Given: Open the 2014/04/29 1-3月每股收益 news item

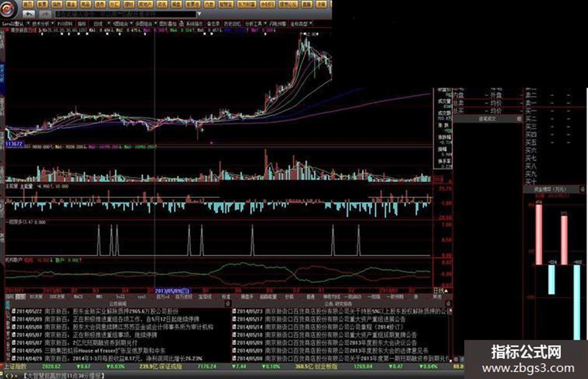Looking at the screenshot, I should [107, 358].
